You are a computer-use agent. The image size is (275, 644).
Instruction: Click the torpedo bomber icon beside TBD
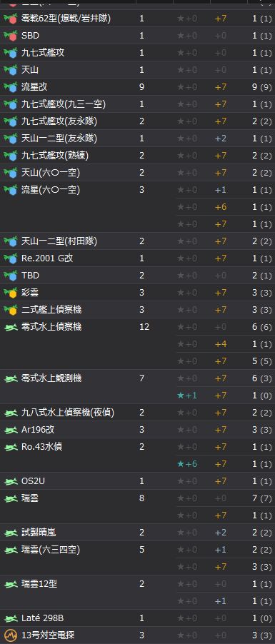click(x=10, y=276)
